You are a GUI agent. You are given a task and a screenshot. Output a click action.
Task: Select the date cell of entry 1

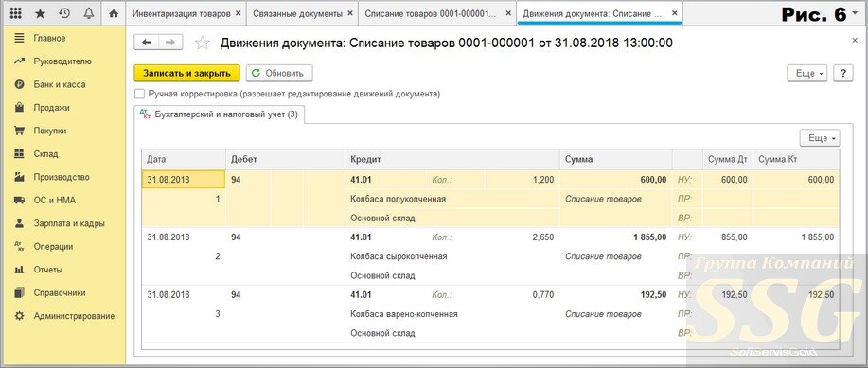pyautogui.click(x=184, y=180)
